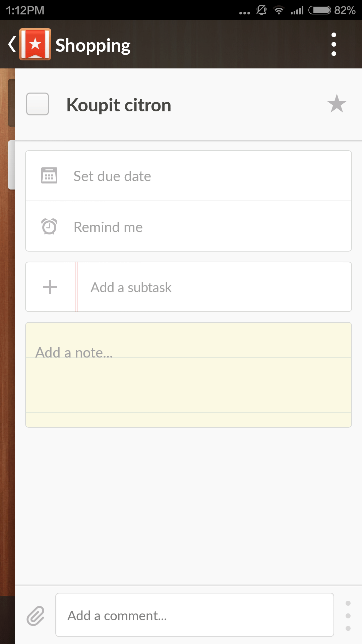
Task: Tap the Wunderlist star bookmark app icon
Action: 35,44
